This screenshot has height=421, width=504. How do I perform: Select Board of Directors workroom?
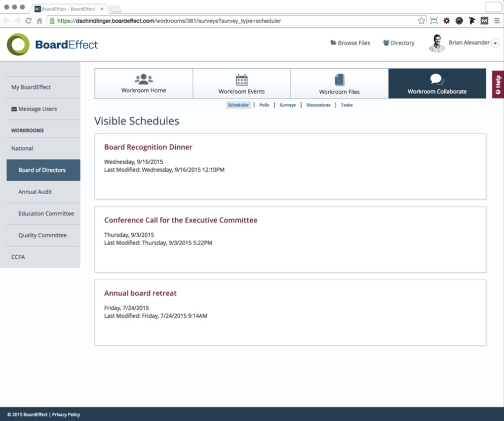tap(43, 170)
